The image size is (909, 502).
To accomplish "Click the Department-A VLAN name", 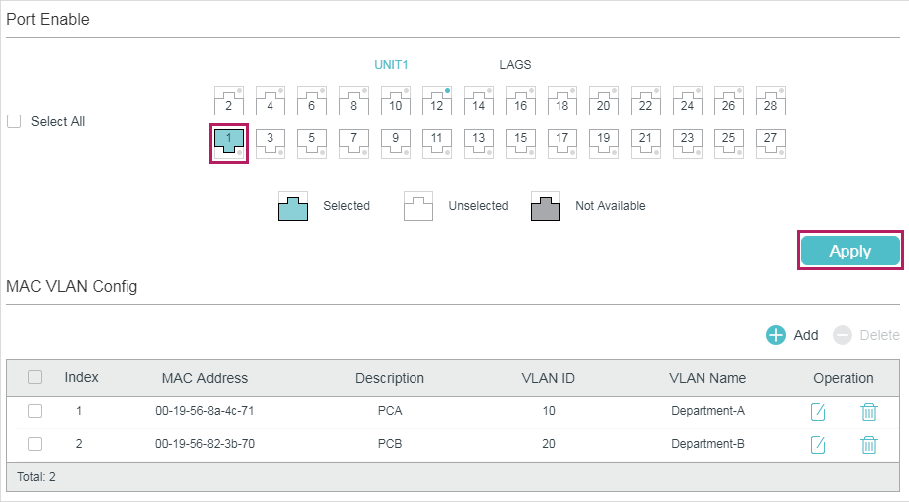I will (x=708, y=410).
